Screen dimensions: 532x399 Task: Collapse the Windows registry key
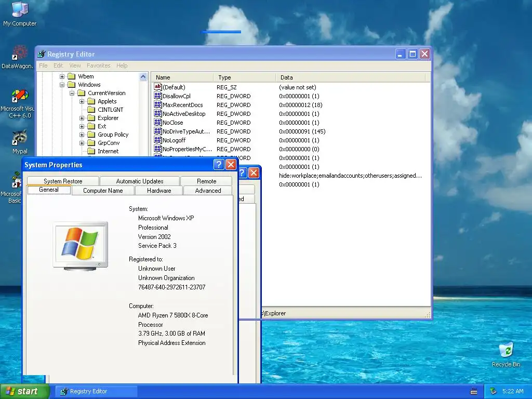[x=62, y=85]
